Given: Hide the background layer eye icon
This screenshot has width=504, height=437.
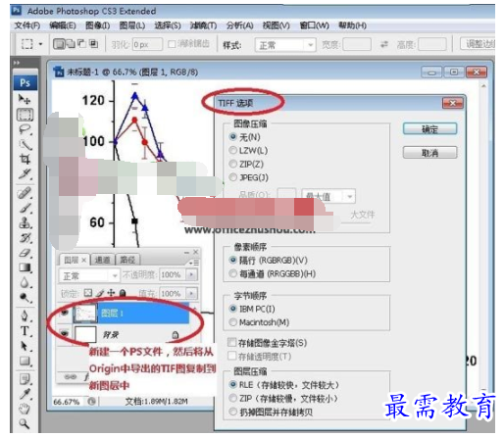Looking at the screenshot, I should [65, 334].
